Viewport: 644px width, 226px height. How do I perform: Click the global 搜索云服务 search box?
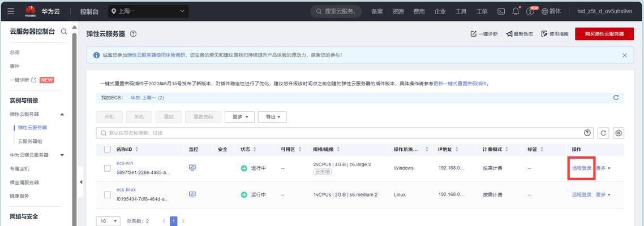(336, 11)
